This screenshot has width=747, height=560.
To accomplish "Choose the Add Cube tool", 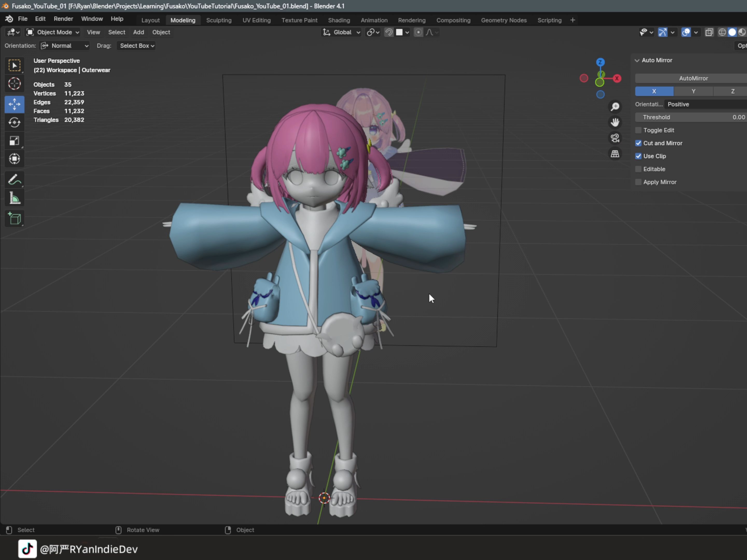I will [x=14, y=219].
